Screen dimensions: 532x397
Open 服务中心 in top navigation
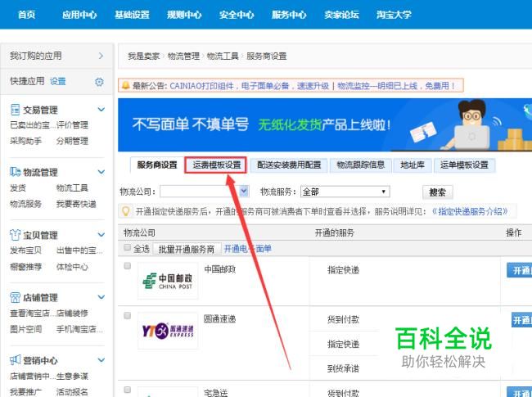point(289,15)
